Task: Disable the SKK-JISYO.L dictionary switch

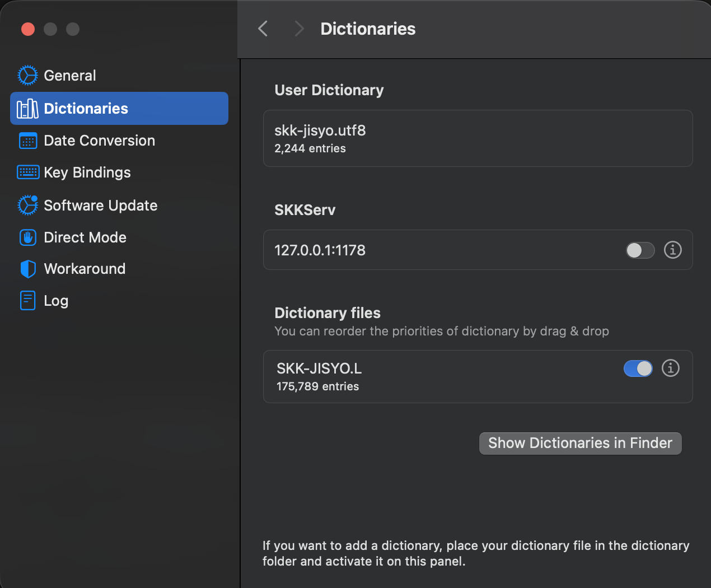Action: point(638,368)
